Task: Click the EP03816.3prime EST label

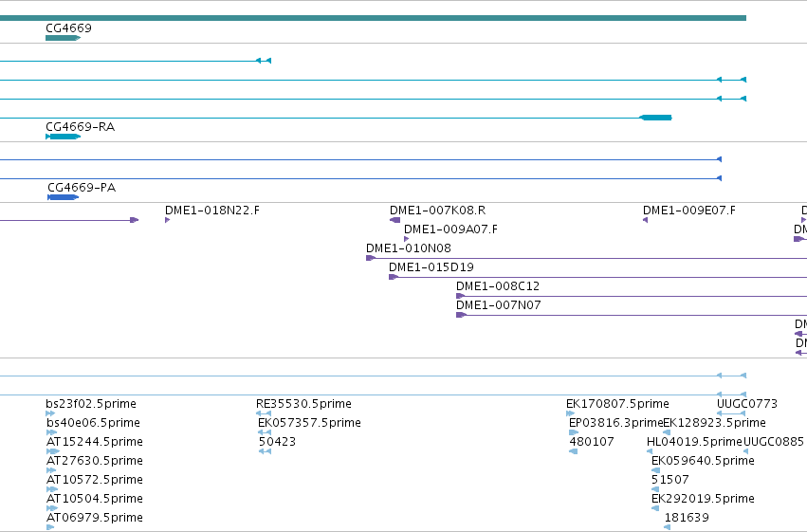Action: pos(615,422)
